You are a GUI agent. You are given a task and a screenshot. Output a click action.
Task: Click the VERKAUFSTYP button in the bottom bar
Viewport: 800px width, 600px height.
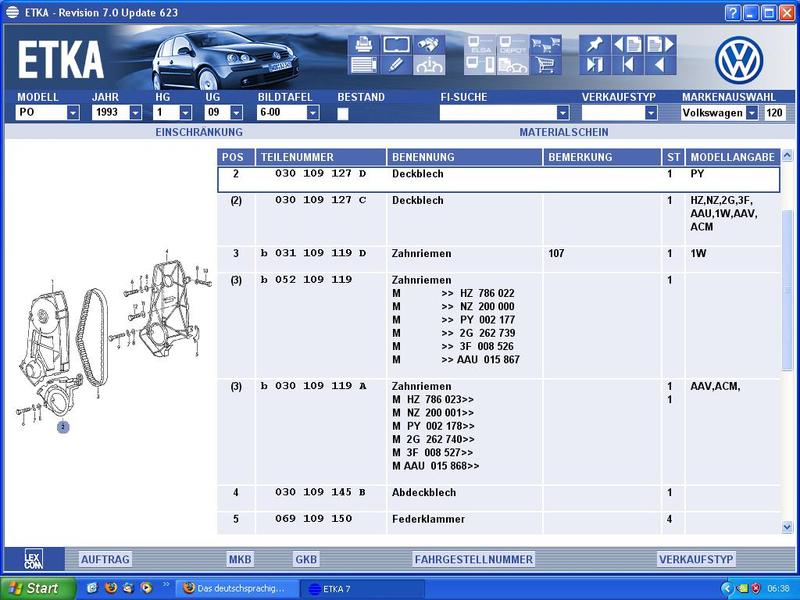pyautogui.click(x=696, y=559)
